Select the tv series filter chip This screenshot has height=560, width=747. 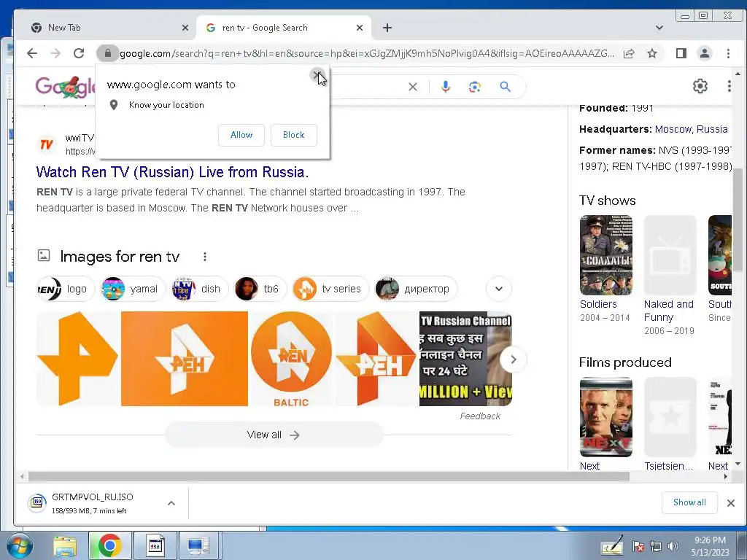(x=330, y=289)
